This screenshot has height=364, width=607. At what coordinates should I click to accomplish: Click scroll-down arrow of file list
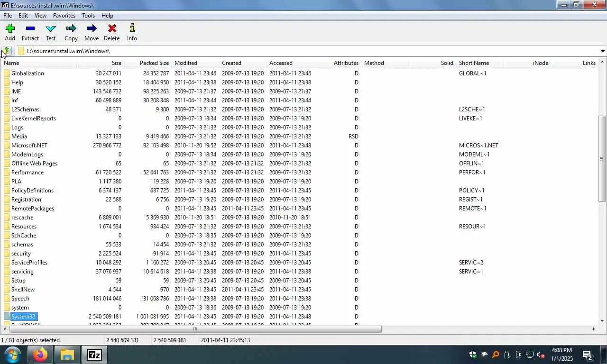click(x=602, y=321)
